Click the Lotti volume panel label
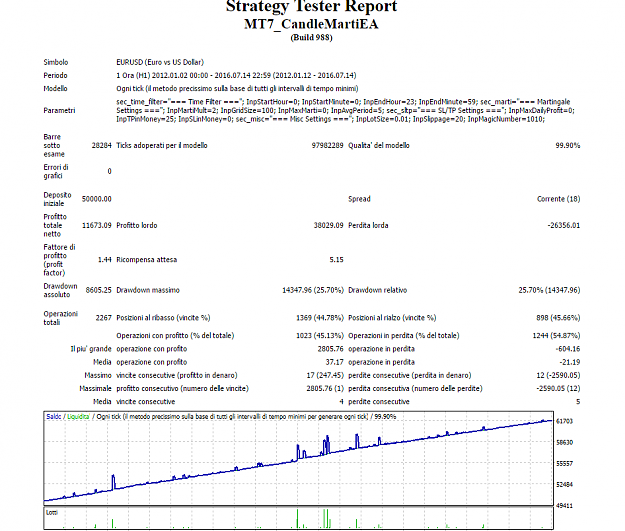The height and width of the screenshot is (531, 625). [52, 512]
